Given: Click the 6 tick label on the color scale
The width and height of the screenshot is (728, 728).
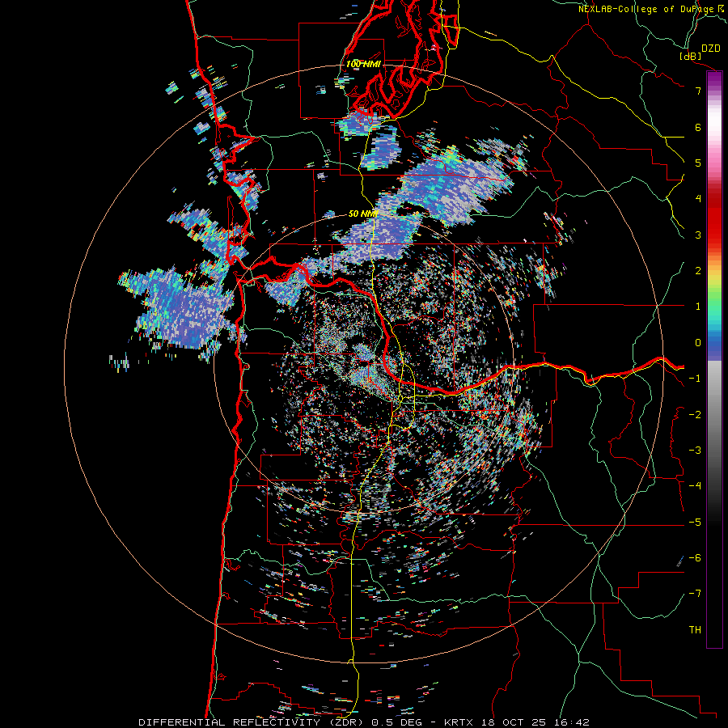Looking at the screenshot, I should [698, 127].
